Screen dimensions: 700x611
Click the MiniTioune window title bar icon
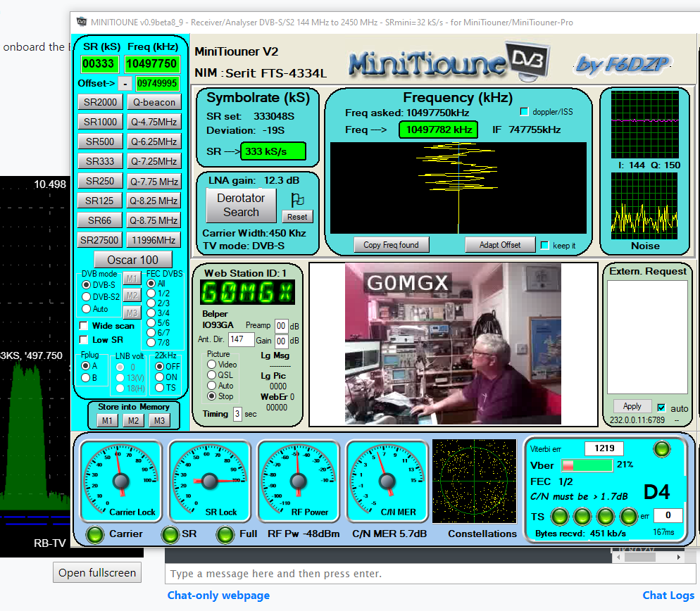(82, 22)
